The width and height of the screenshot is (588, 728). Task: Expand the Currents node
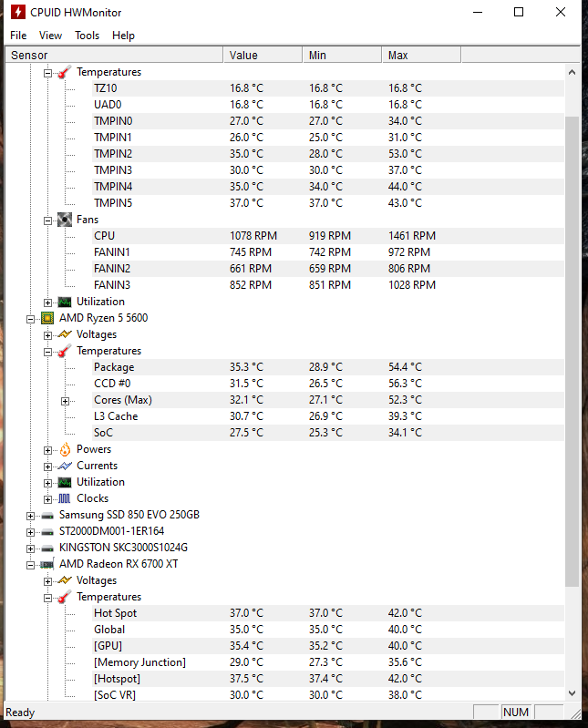click(47, 467)
